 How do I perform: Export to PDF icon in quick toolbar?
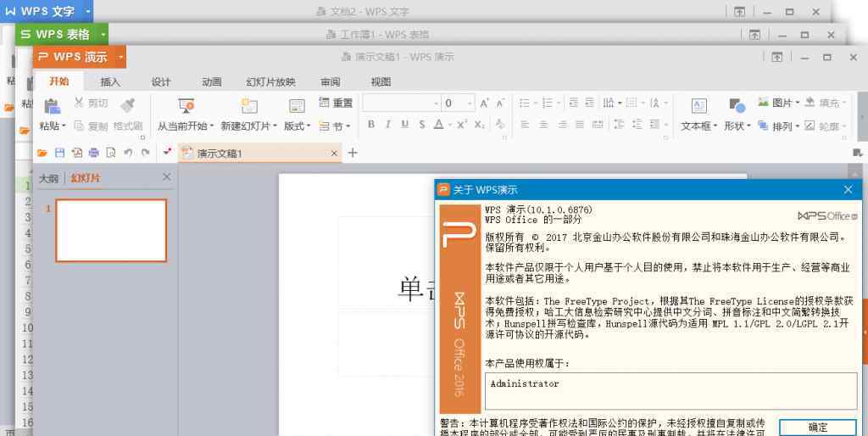(x=77, y=153)
